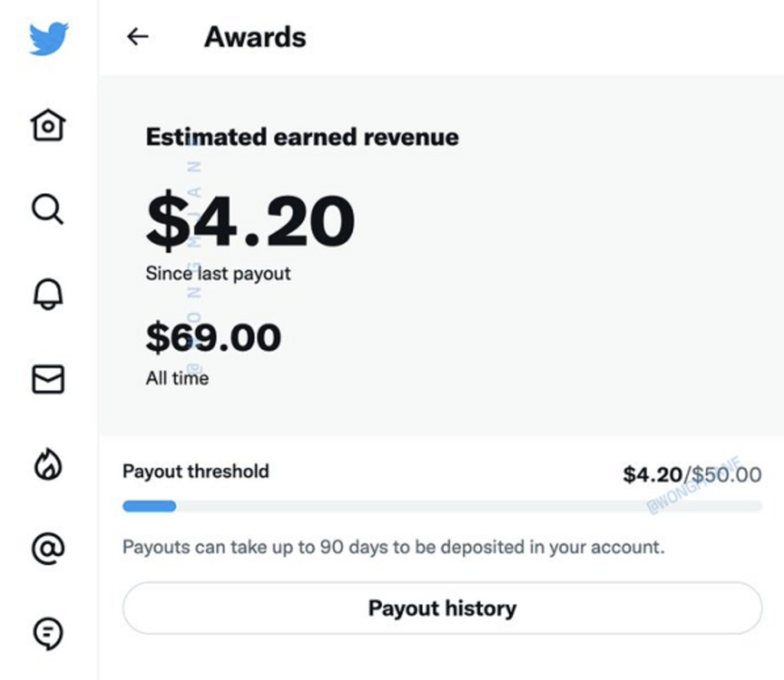Go to Home via house icon

click(x=48, y=124)
